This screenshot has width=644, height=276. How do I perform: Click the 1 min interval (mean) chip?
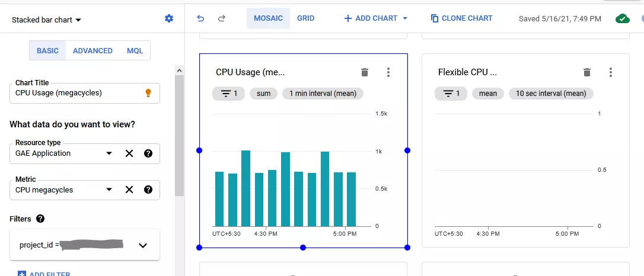tap(323, 94)
